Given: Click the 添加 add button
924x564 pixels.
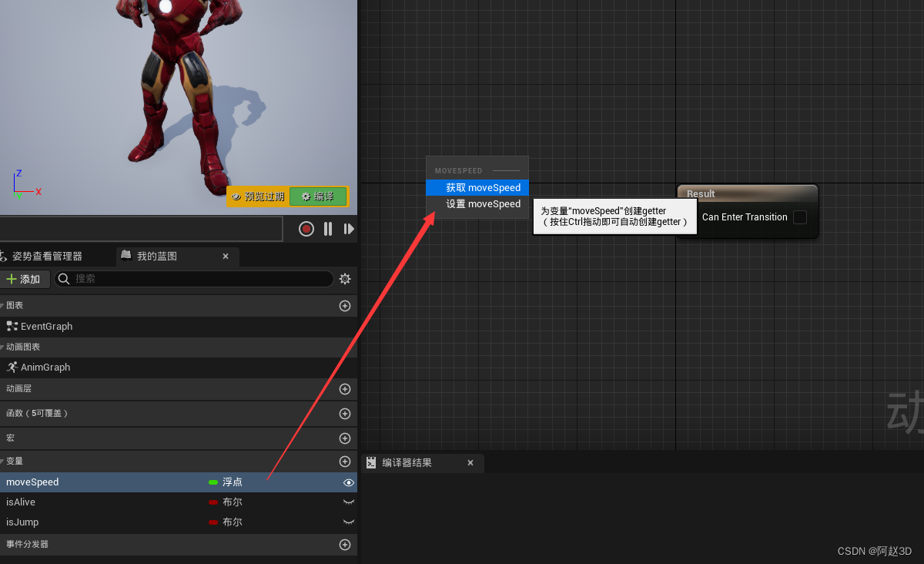Looking at the screenshot, I should pos(24,279).
